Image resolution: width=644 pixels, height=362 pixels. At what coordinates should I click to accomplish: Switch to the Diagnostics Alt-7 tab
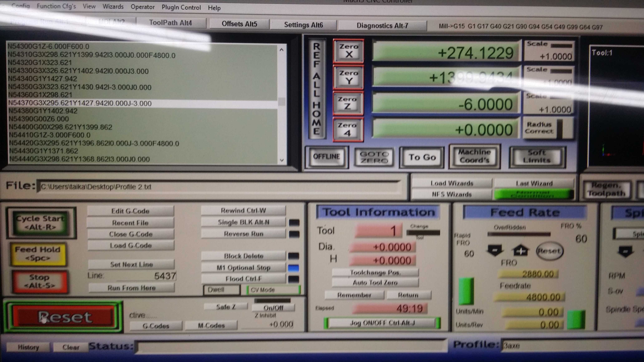pyautogui.click(x=382, y=25)
